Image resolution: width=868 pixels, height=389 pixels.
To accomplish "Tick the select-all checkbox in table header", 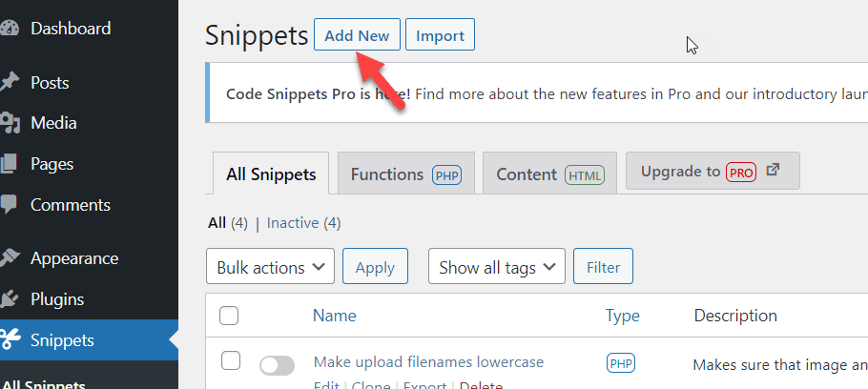I will (229, 316).
